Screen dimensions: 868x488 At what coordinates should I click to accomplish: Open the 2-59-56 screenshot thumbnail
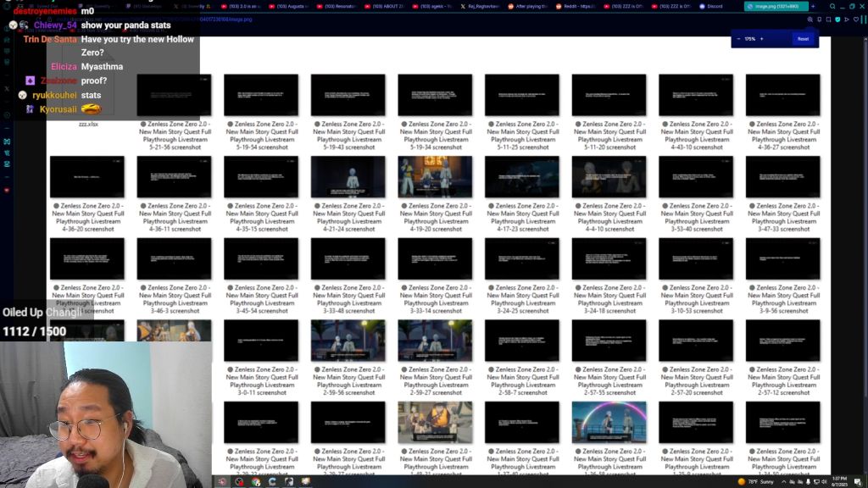(x=348, y=341)
